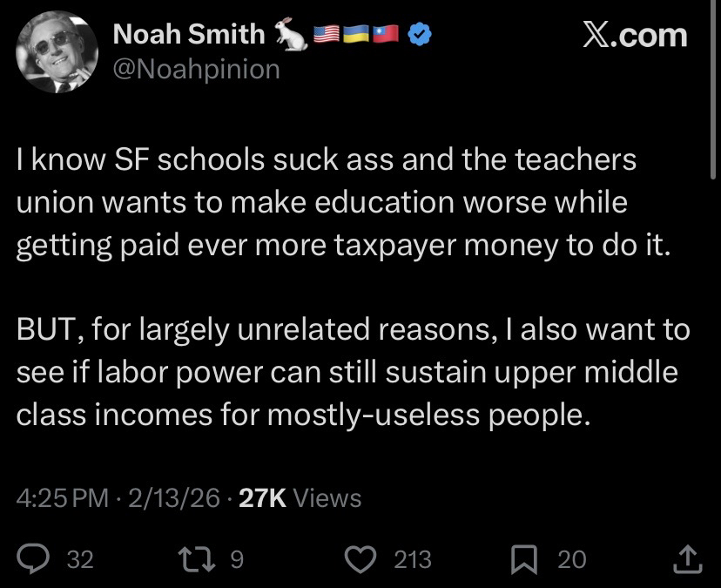The height and width of the screenshot is (588, 721).
Task: Click the American flag emoji
Action: [x=325, y=36]
